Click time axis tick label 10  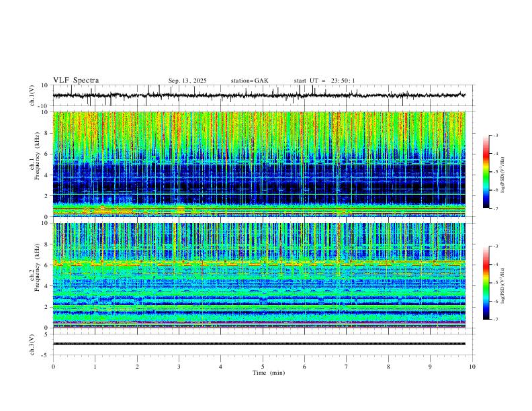tap(472, 367)
